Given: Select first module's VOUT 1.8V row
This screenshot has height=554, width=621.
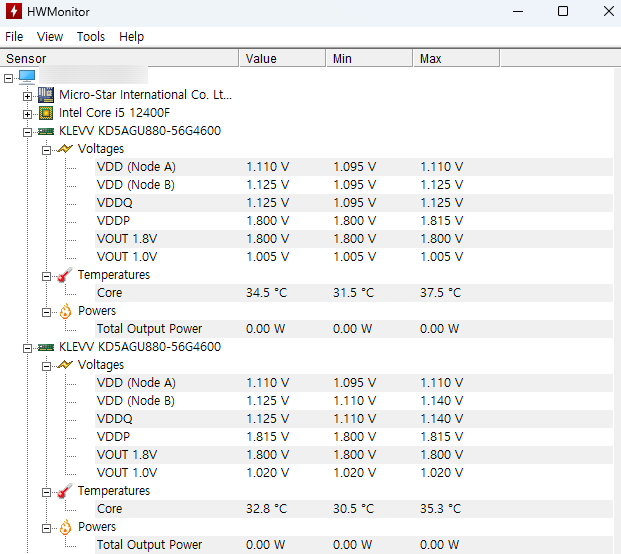Looking at the screenshot, I should [x=354, y=239].
